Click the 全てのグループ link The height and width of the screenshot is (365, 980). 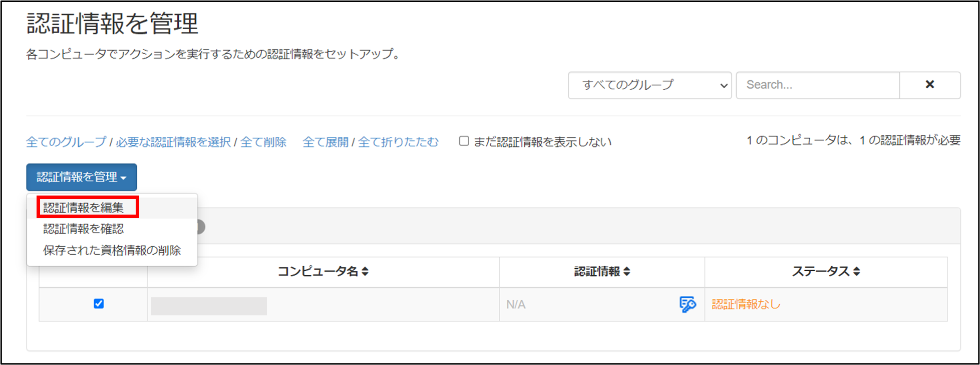pos(66,142)
